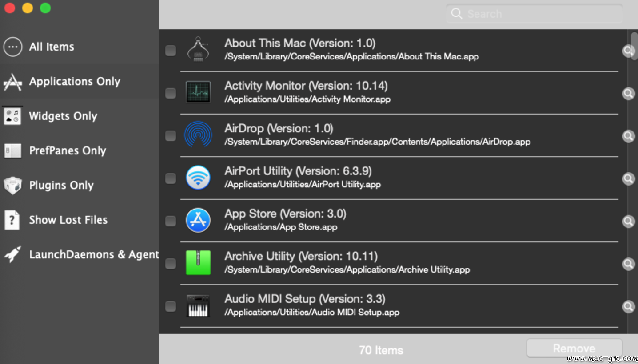
Task: Click the Activity Monitor (Version: 10.14) title
Action: [x=306, y=86]
